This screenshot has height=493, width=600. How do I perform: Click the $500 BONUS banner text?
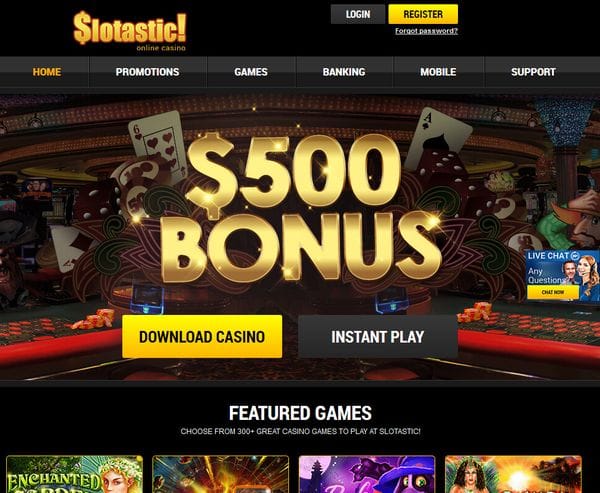click(x=300, y=209)
